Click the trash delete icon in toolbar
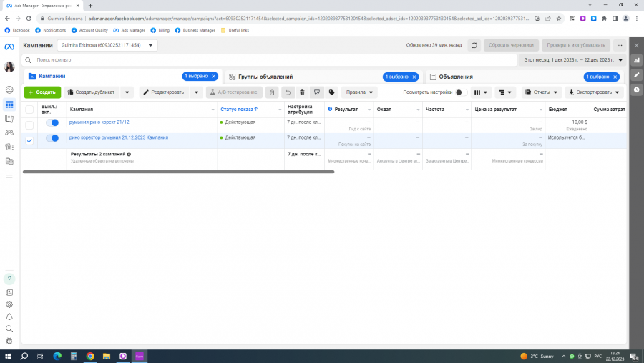The height and width of the screenshot is (363, 644). [302, 92]
